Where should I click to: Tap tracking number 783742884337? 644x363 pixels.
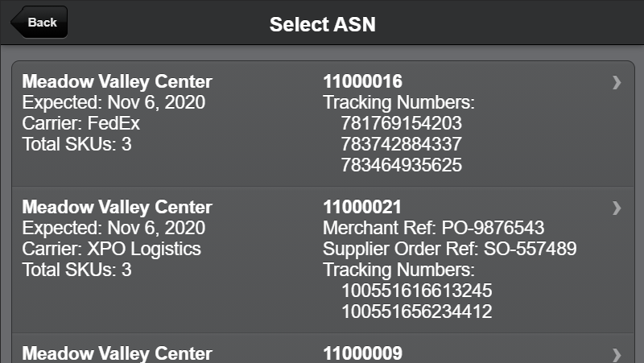click(401, 145)
